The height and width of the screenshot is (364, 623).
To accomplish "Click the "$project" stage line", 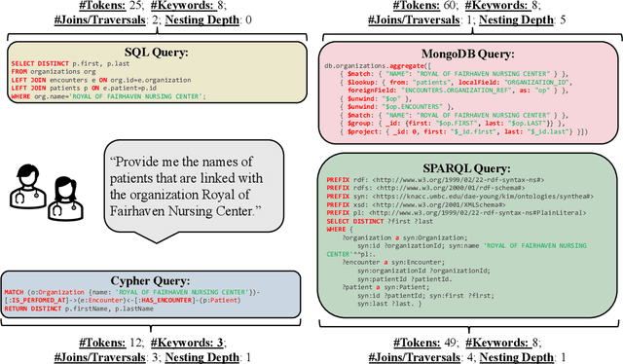I will click(x=463, y=131).
